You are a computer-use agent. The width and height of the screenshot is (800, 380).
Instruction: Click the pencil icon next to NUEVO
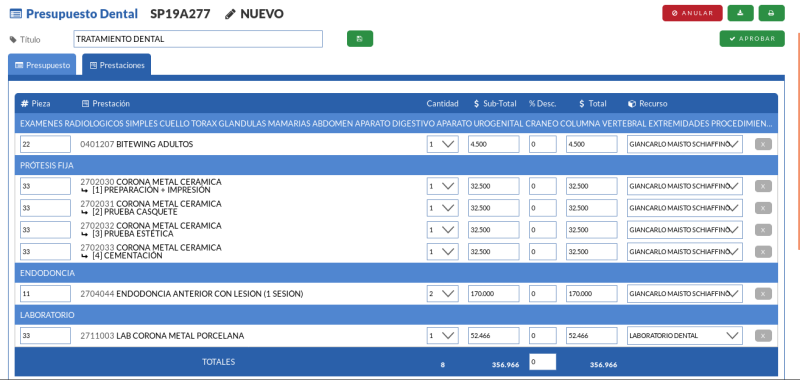click(x=230, y=14)
